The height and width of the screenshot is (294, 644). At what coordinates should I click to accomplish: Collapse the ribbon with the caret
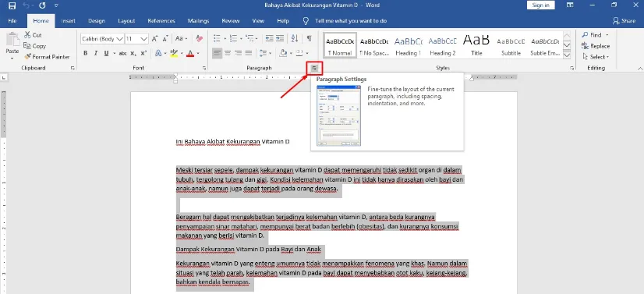click(x=640, y=68)
